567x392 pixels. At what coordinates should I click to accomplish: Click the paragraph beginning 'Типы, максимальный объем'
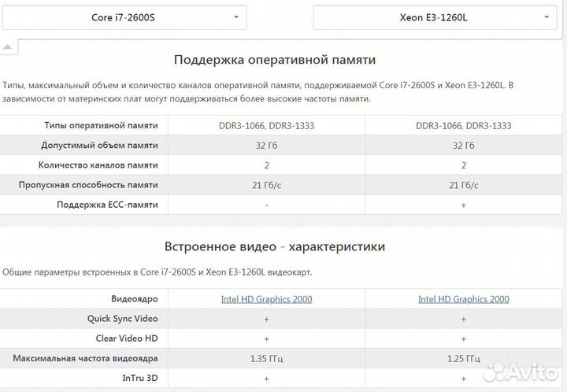pos(258,92)
